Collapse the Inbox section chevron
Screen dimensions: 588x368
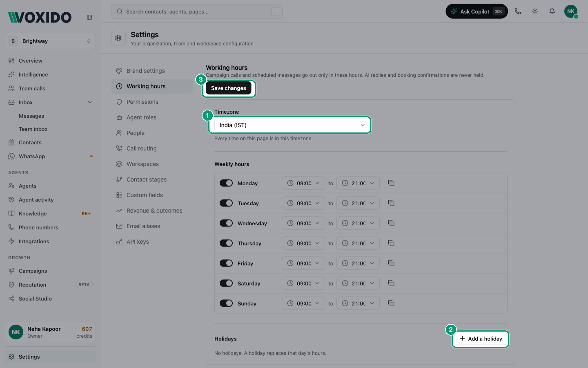[90, 102]
